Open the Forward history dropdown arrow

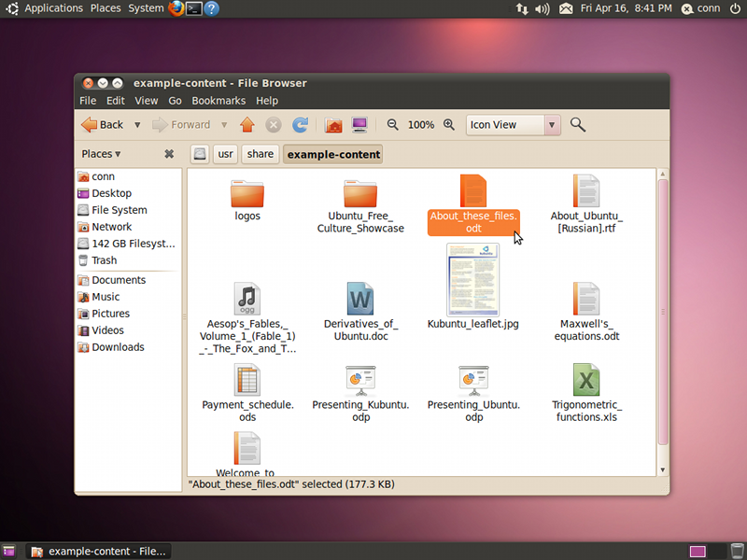click(x=224, y=125)
